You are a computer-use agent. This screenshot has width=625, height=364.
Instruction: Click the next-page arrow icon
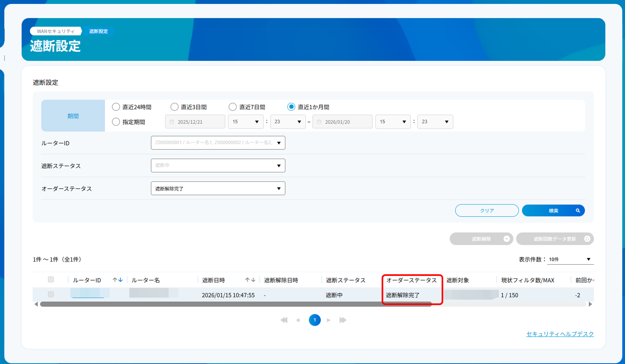(329, 320)
